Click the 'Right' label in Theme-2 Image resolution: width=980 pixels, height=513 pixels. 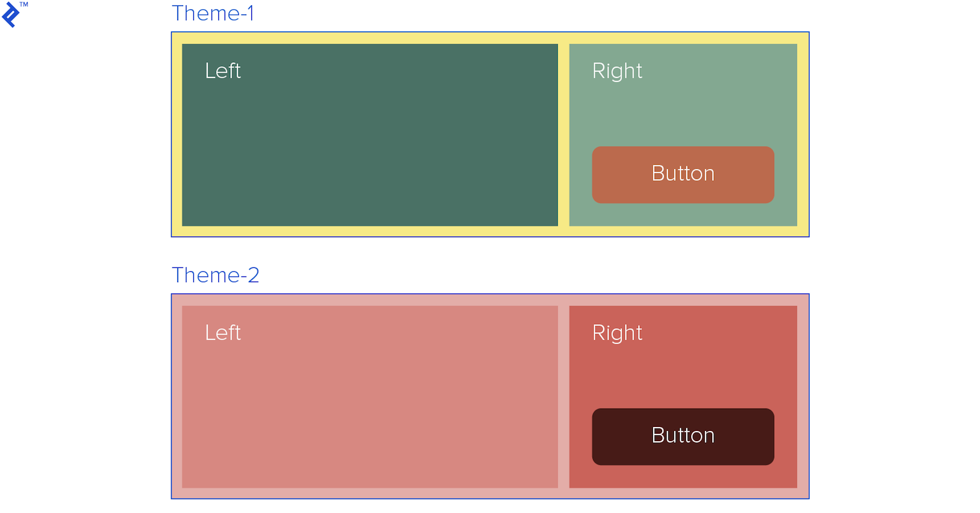(x=617, y=332)
